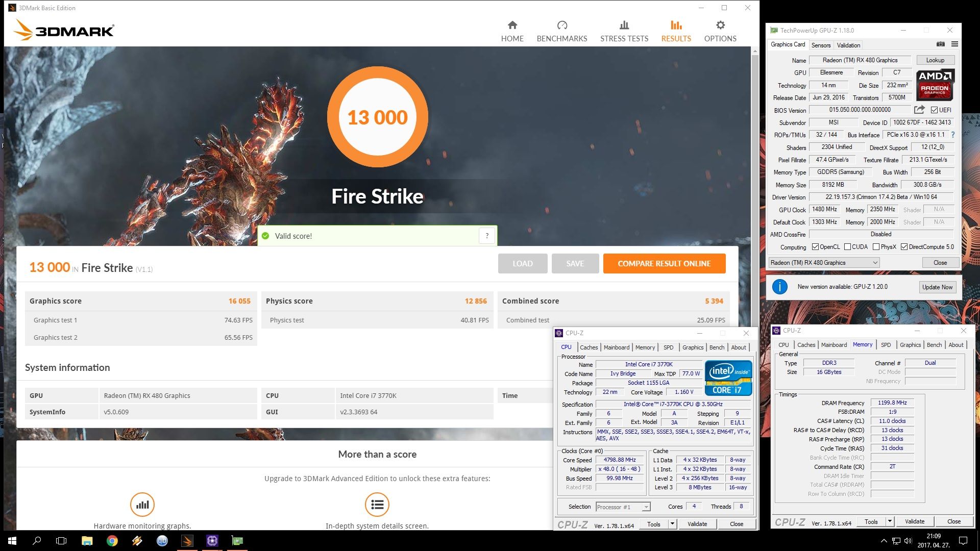This screenshot has width=980, height=551.
Task: Open the 3DMark Home icon
Action: tap(512, 26)
